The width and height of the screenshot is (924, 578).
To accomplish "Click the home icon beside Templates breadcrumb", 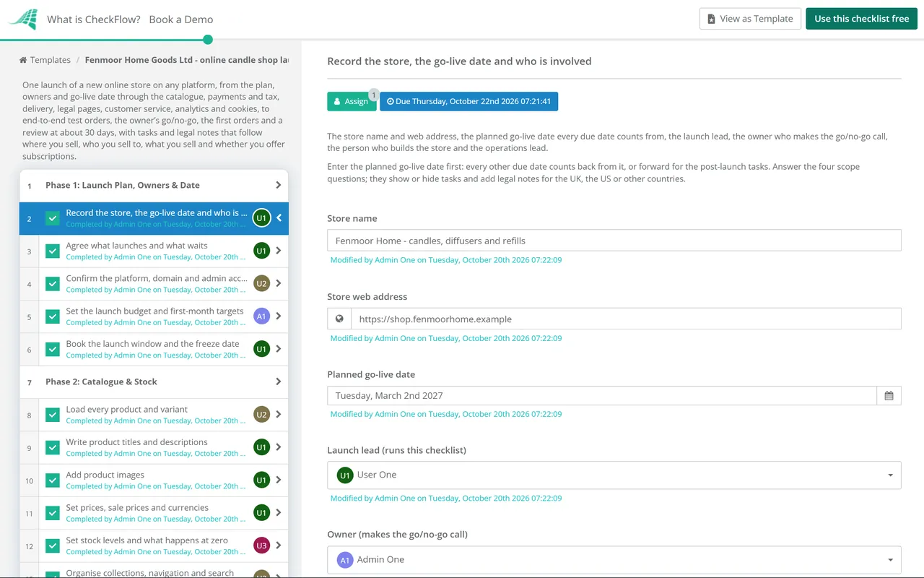I will (x=23, y=60).
